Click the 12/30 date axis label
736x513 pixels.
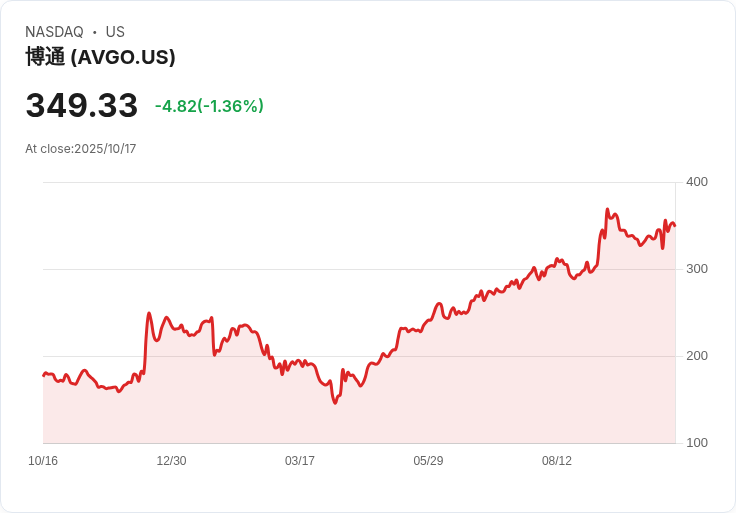tap(171, 460)
